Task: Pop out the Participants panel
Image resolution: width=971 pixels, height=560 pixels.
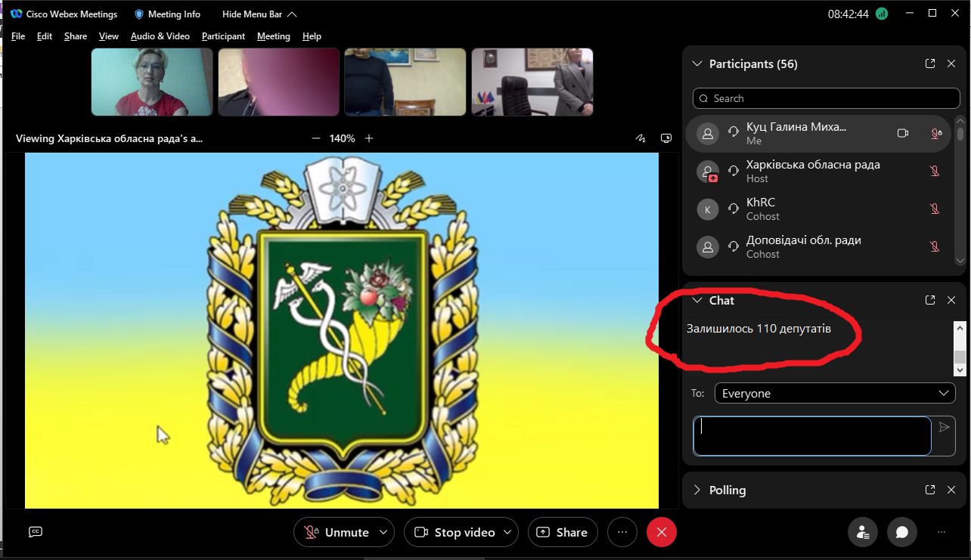Action: pos(930,64)
